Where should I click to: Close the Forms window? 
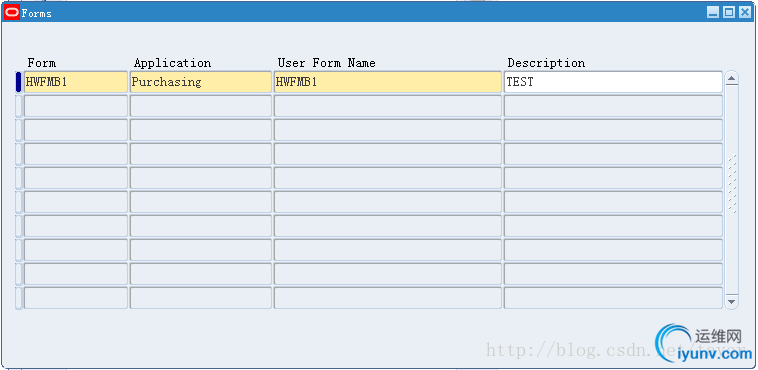[744, 13]
